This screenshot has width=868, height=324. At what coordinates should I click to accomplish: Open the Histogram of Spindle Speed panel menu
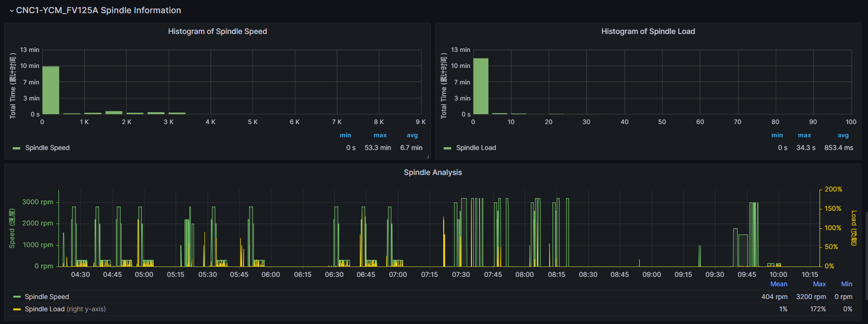pos(217,32)
